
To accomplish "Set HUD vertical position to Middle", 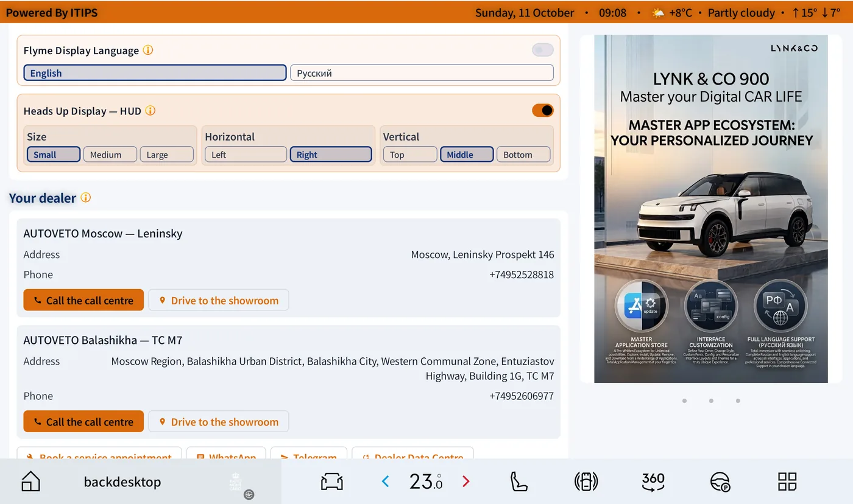I will pyautogui.click(x=467, y=155).
